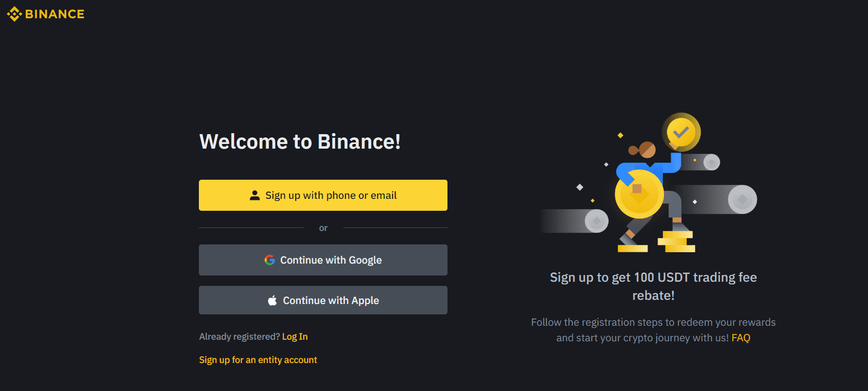Click the largest silver coin on right
The height and width of the screenshot is (391, 868).
[742, 199]
